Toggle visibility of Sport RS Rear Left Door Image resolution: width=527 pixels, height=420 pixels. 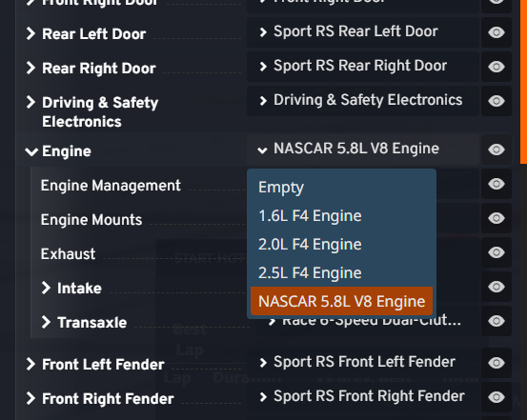[497, 32]
